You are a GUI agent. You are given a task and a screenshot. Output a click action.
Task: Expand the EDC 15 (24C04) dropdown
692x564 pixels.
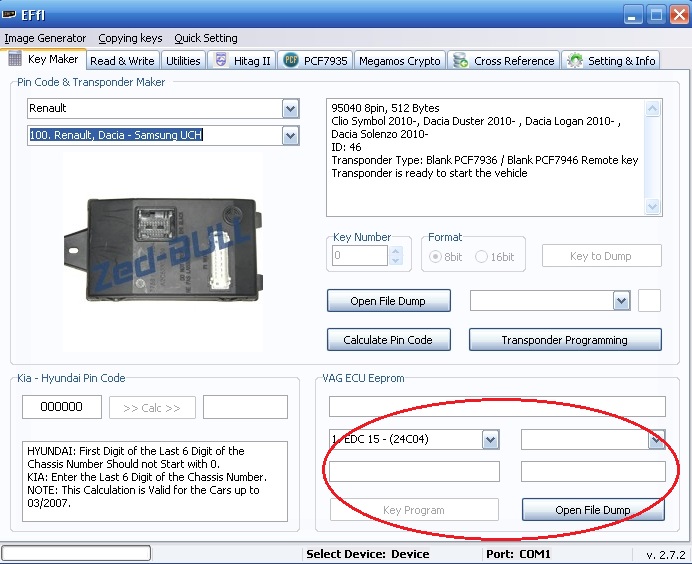pos(490,439)
